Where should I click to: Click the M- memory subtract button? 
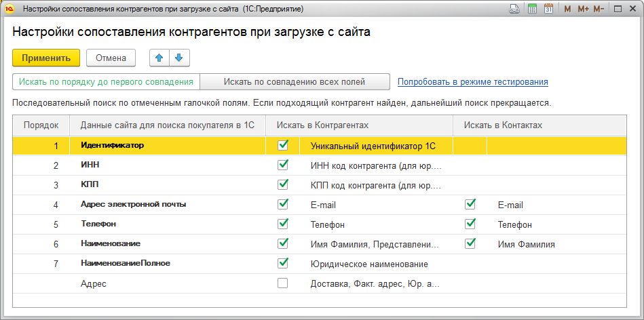coord(599,9)
